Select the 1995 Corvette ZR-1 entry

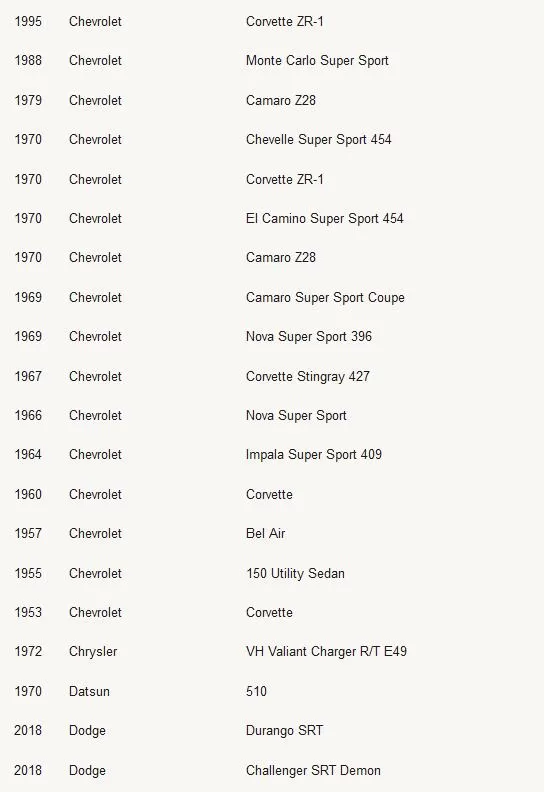[x=284, y=21]
